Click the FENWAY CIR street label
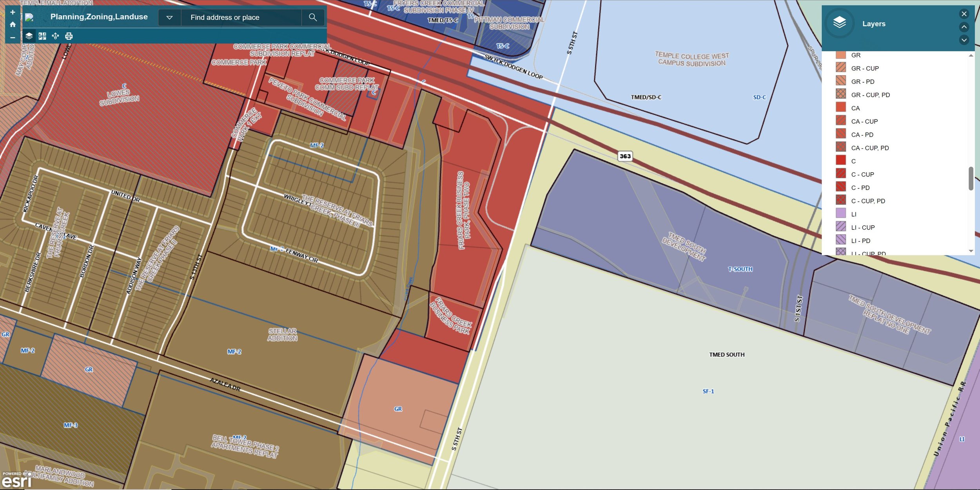Viewport: 980px width, 490px height. pyautogui.click(x=302, y=255)
